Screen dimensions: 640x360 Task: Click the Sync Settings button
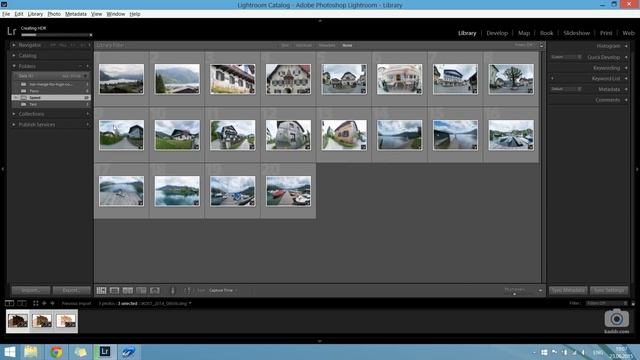pyautogui.click(x=609, y=290)
